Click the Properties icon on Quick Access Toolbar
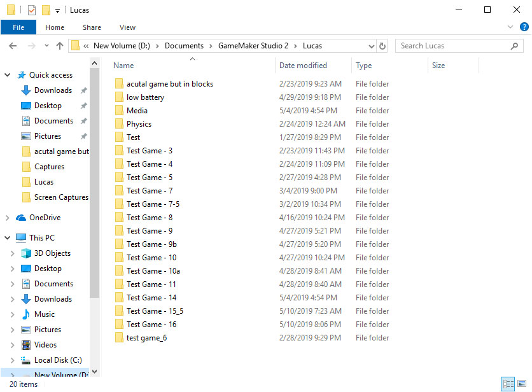The image size is (532, 392). point(31,10)
